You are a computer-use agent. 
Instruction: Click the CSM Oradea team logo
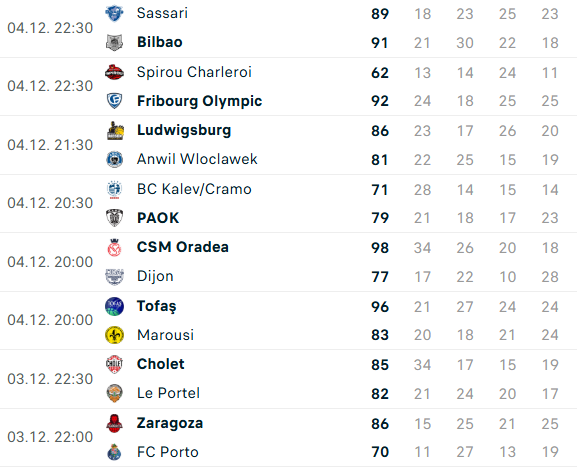click(x=114, y=247)
